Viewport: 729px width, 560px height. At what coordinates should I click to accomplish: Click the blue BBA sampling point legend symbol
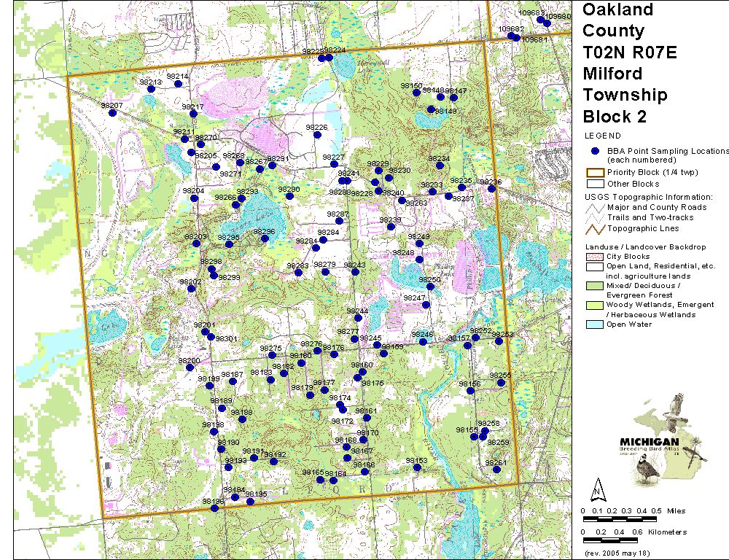click(x=595, y=150)
